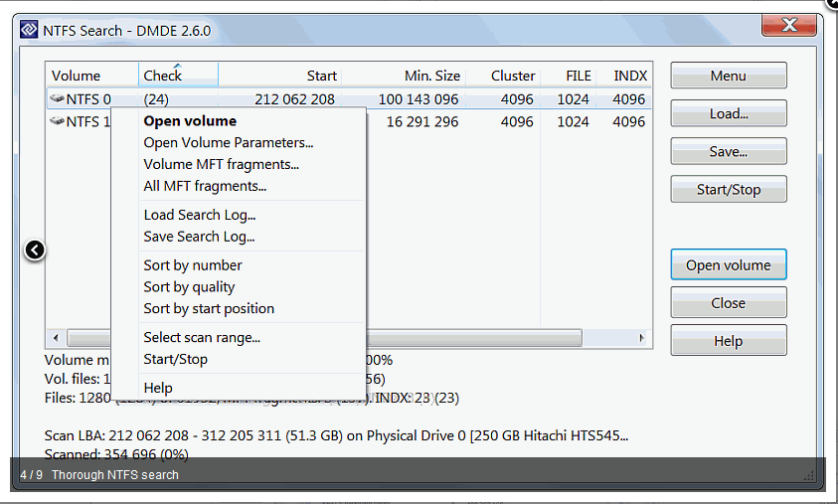This screenshot has width=838, height=504.
Task: Click the Start/Stop button on right
Action: (728, 189)
